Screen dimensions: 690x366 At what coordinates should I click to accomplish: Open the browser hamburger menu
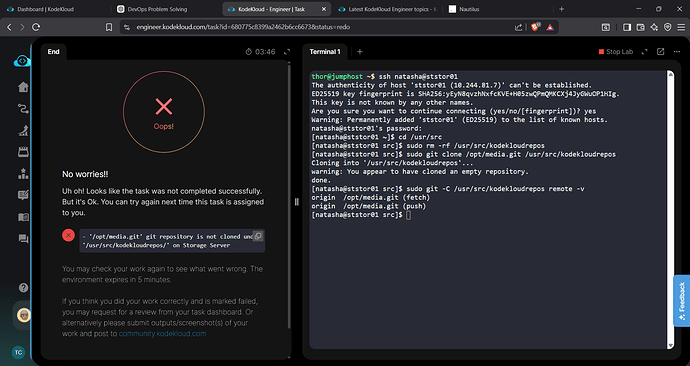pos(681,27)
